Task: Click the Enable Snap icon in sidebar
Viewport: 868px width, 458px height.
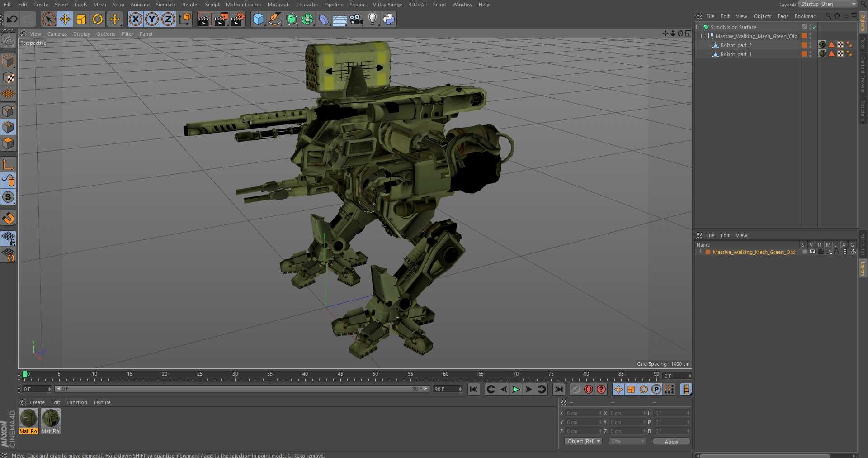Action: (x=8, y=197)
